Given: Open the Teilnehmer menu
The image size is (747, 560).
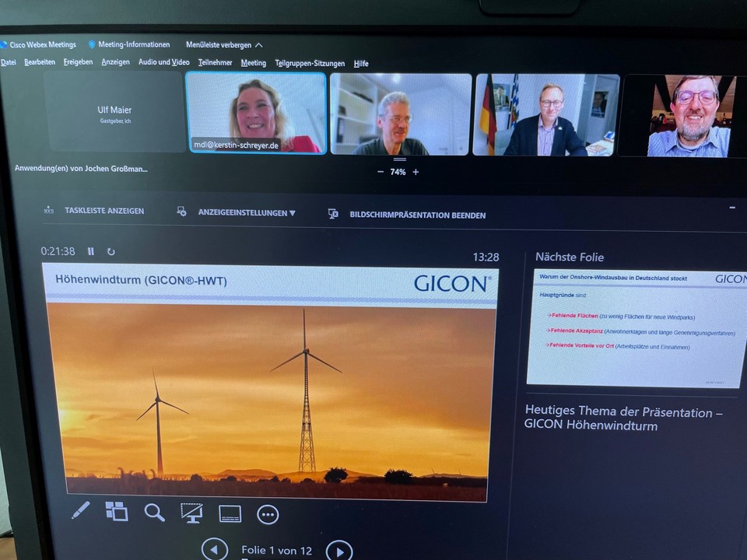Looking at the screenshot, I should point(215,63).
